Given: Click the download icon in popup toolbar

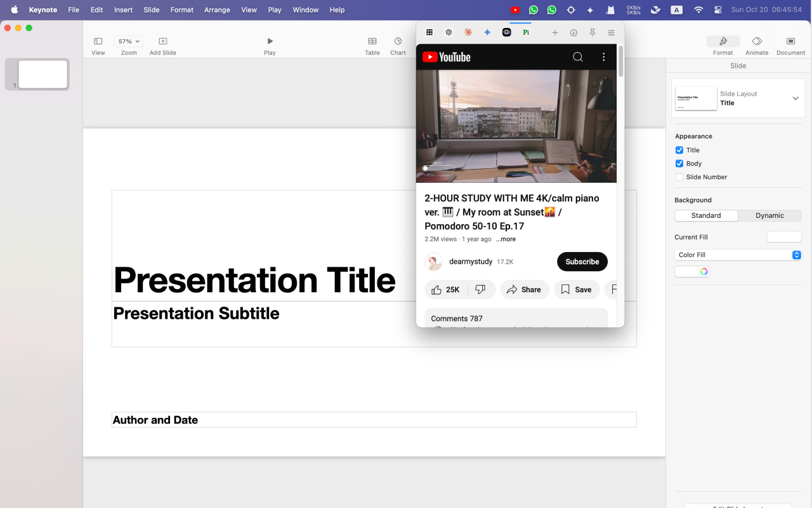Looking at the screenshot, I should [x=573, y=32].
